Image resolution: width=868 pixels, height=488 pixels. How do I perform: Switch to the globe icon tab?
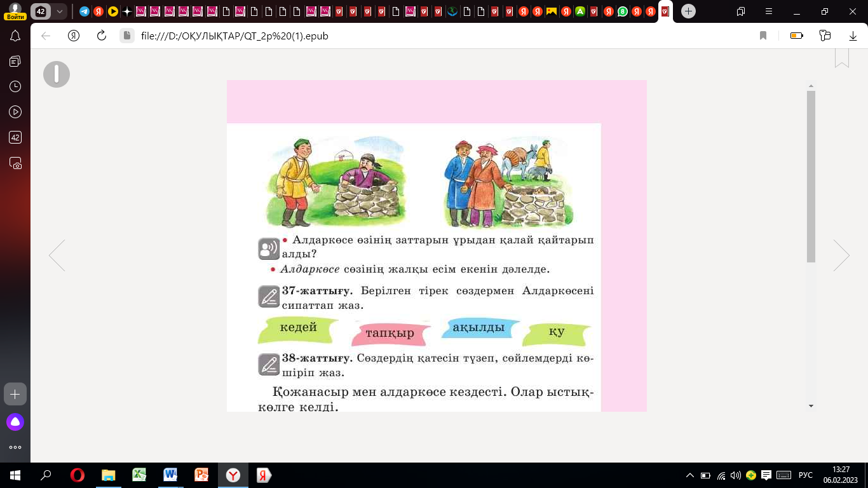[452, 11]
